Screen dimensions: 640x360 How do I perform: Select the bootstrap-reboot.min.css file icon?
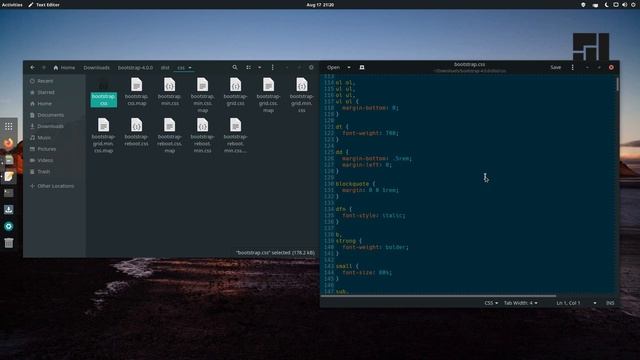[x=202, y=125]
